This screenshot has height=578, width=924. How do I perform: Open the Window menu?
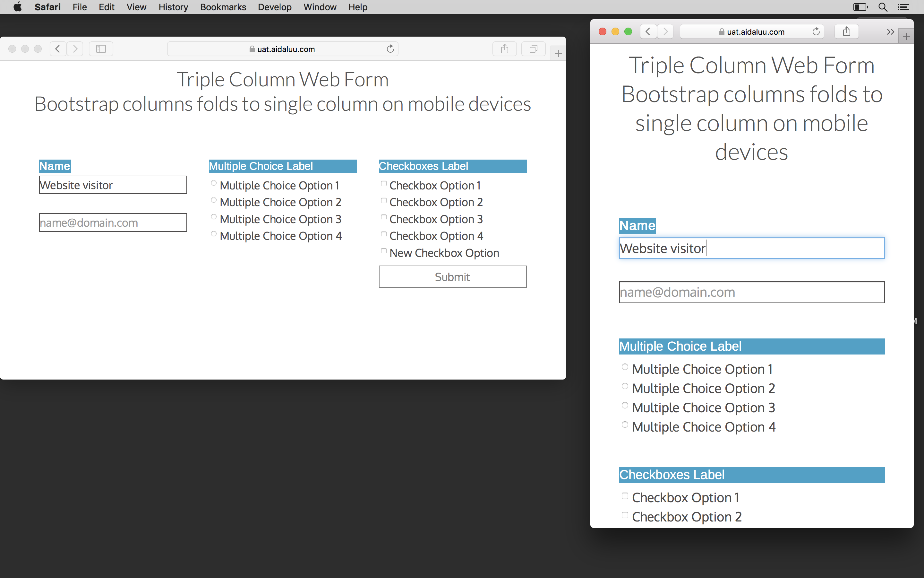coord(320,7)
